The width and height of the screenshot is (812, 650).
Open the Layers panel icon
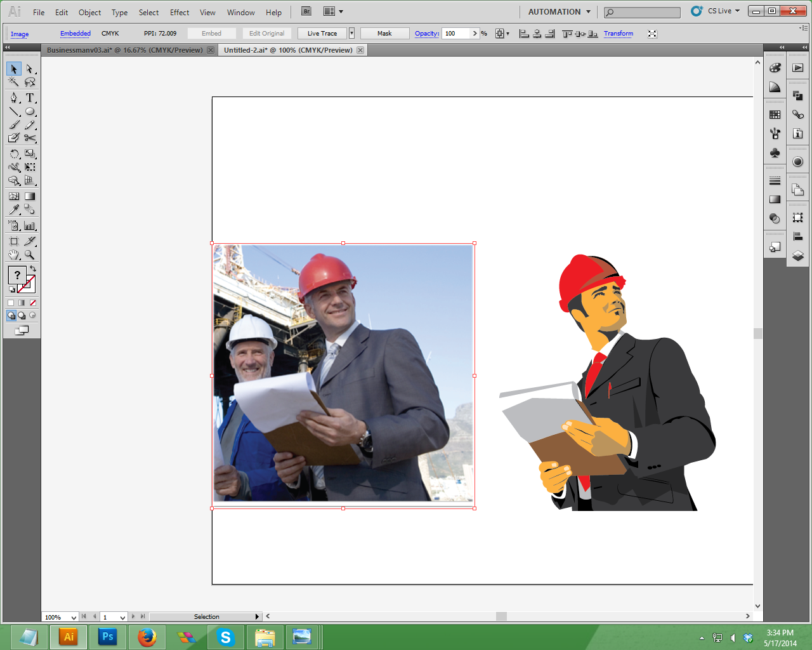point(798,256)
